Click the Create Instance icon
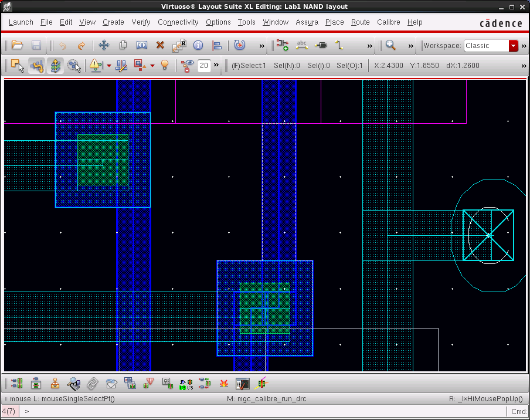This screenshot has height=420, width=530. tap(282, 45)
